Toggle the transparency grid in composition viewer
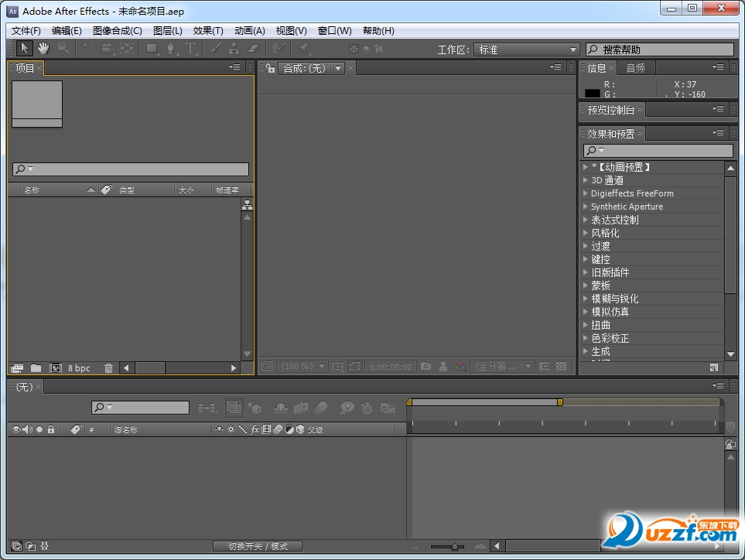Image resolution: width=745 pixels, height=560 pixels. tap(562, 367)
